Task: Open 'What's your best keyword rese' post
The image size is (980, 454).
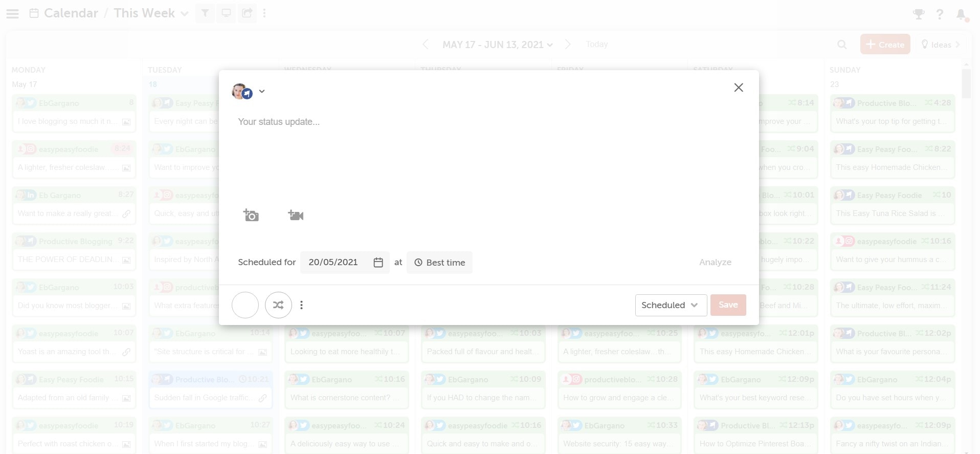Action: coord(756,389)
